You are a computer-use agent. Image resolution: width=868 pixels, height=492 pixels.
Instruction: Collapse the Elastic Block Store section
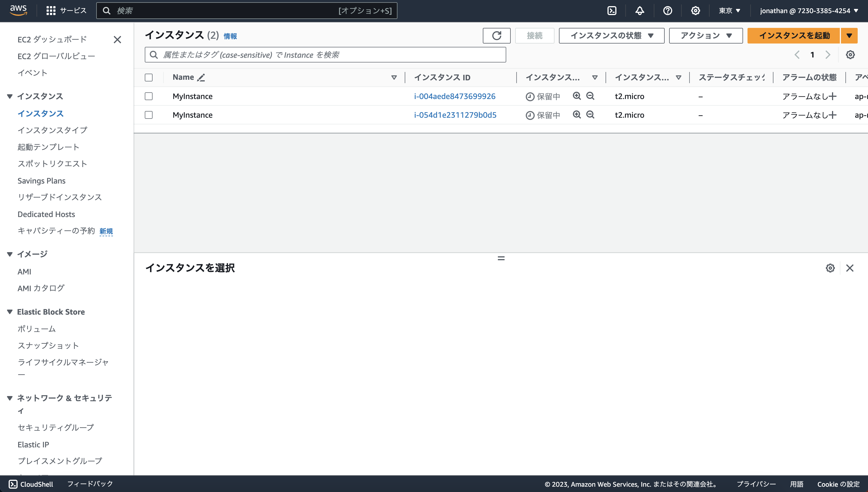coord(9,312)
